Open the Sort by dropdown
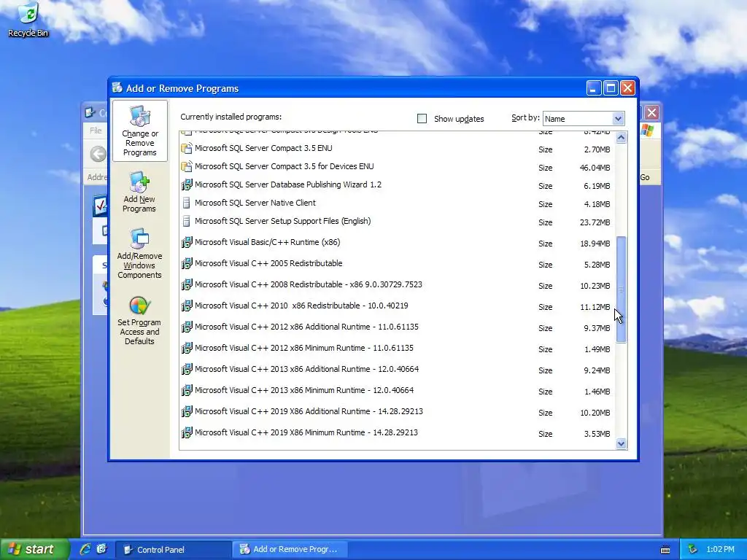This screenshot has height=560, width=747. click(618, 119)
